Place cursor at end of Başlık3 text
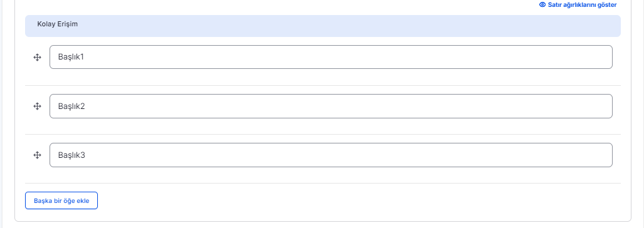 85,155
